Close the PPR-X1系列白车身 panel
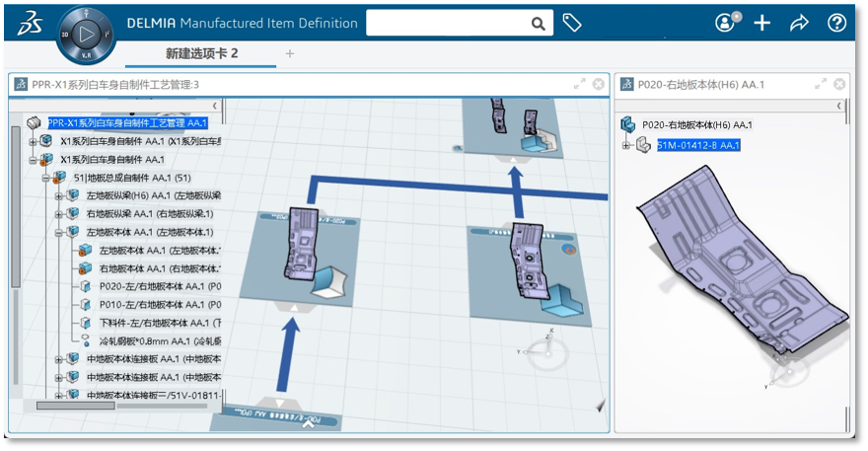The height and width of the screenshot is (451, 868). coord(599,84)
